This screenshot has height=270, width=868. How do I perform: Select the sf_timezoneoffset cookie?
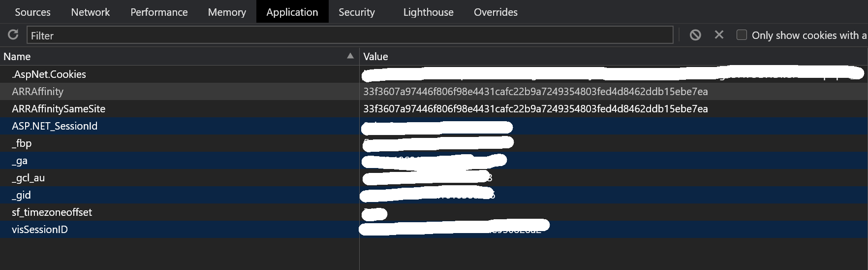tap(52, 212)
